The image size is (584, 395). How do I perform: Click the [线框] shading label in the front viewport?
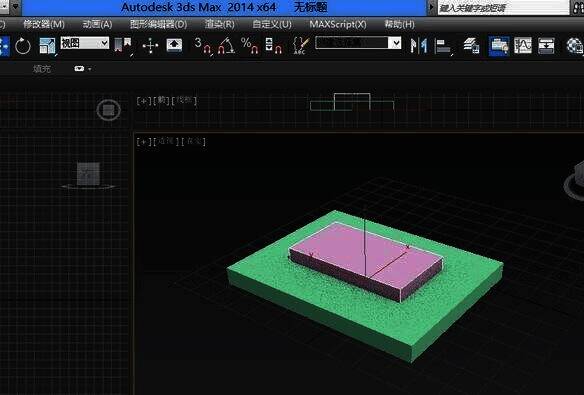click(184, 100)
